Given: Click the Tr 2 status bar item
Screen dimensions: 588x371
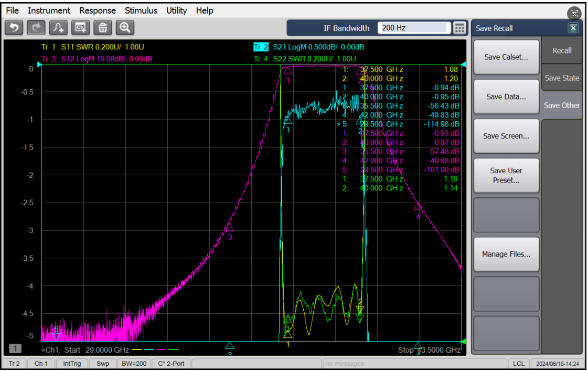Looking at the screenshot, I should 14,364.
